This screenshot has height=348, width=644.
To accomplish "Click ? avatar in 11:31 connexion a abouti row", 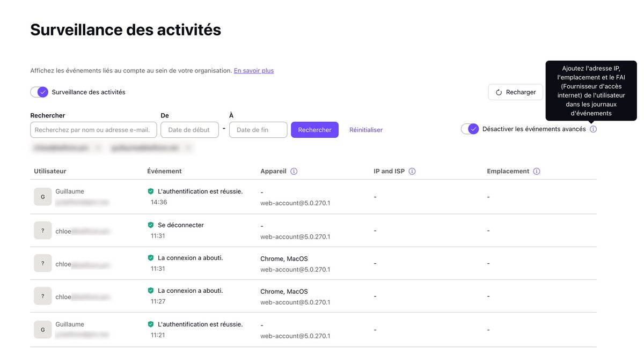I will (43, 263).
